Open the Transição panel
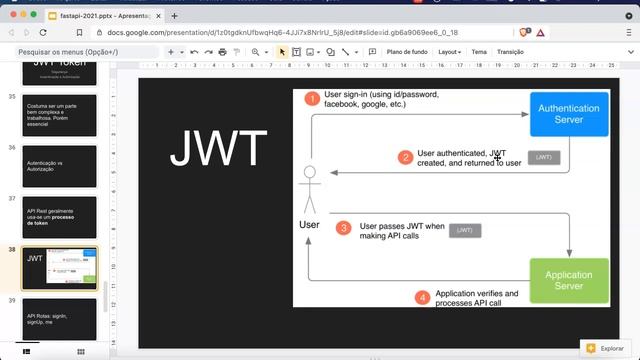The image size is (640, 360). click(510, 52)
